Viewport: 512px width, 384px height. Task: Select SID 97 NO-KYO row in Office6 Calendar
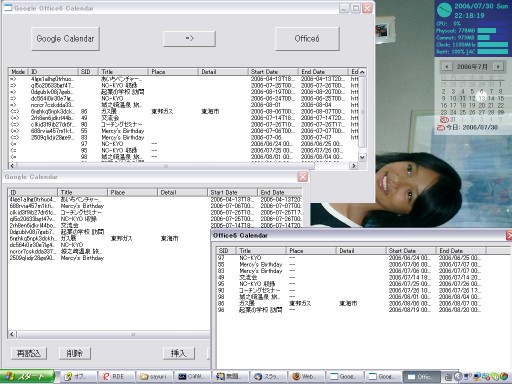[363, 258]
